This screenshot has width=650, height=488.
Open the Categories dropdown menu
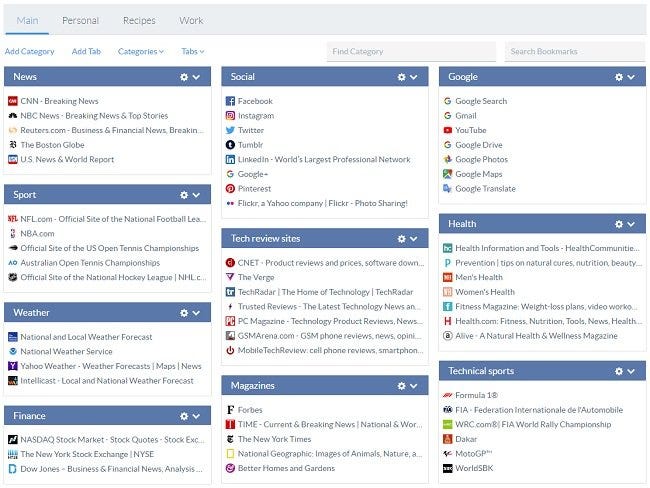(141, 51)
